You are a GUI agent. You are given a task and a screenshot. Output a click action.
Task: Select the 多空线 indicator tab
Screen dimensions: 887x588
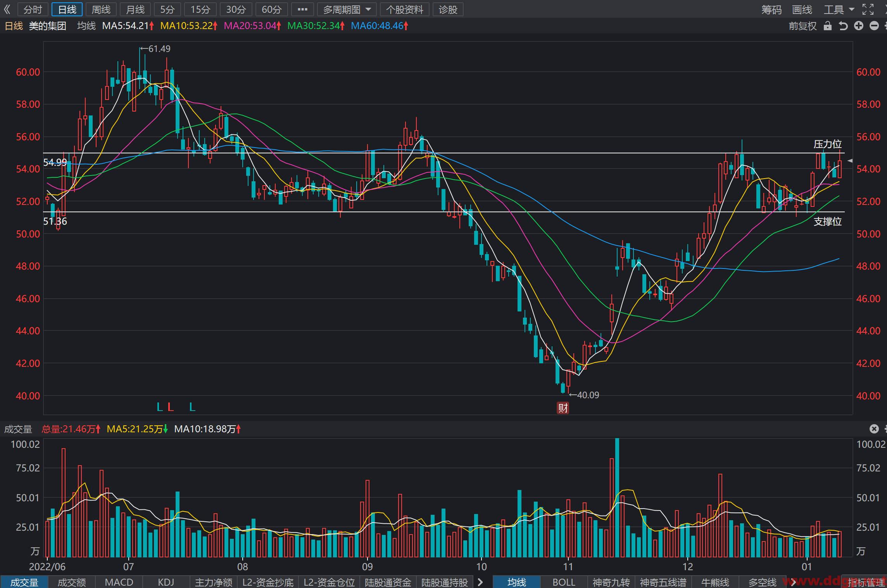point(763,582)
